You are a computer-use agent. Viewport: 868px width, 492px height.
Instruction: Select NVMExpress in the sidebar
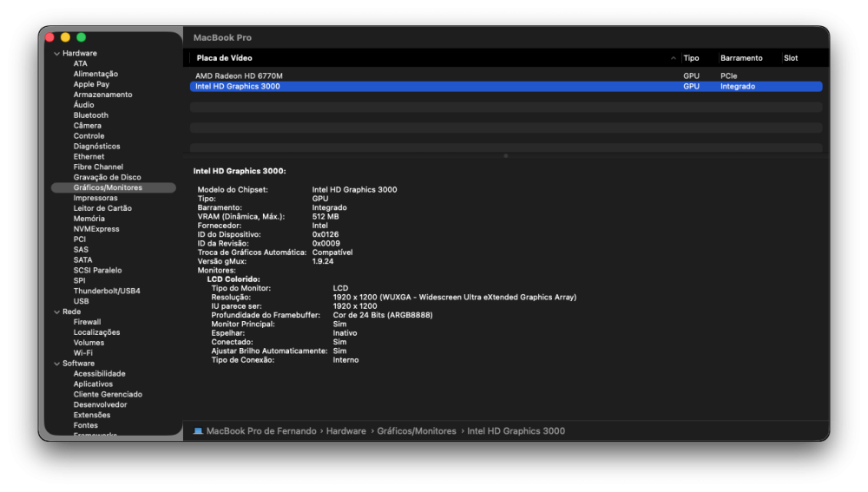pos(95,229)
